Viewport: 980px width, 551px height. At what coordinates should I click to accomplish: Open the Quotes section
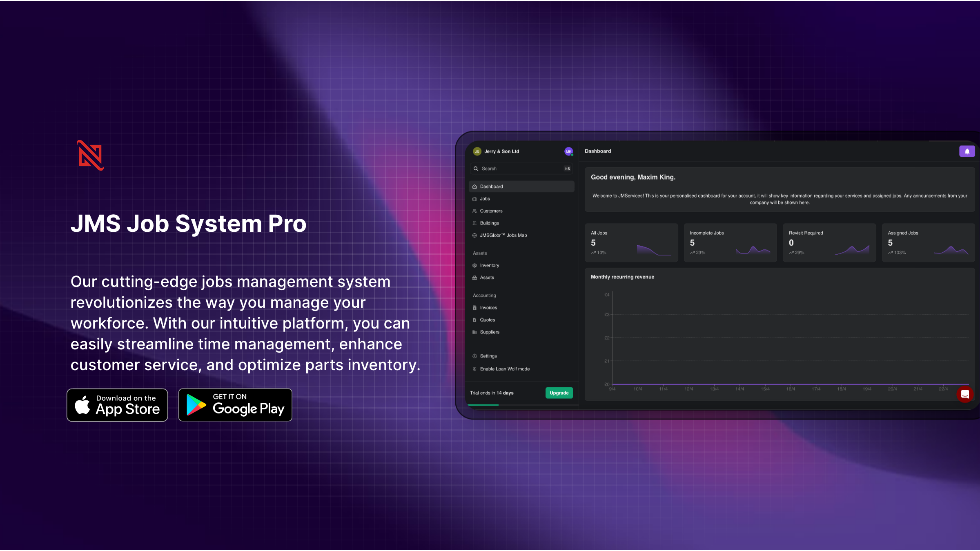pos(487,320)
